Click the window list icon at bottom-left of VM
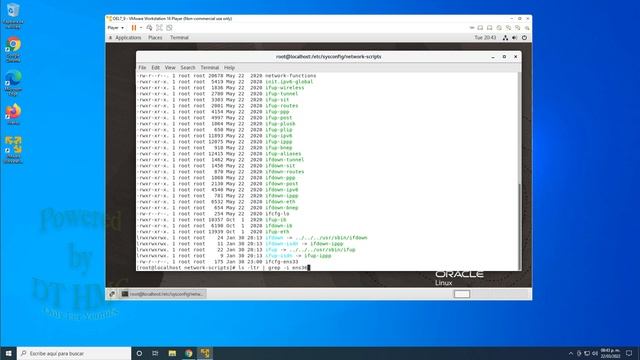The height and width of the screenshot is (360, 640). coord(112,294)
